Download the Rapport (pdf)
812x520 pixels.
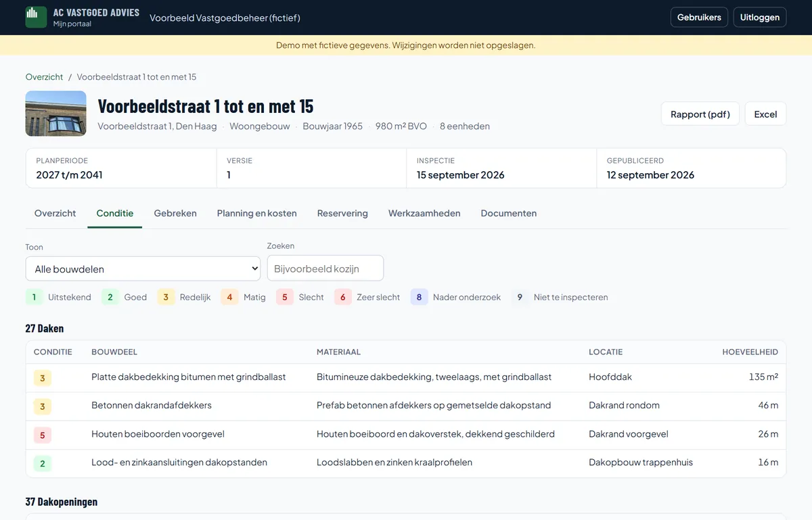tap(700, 114)
